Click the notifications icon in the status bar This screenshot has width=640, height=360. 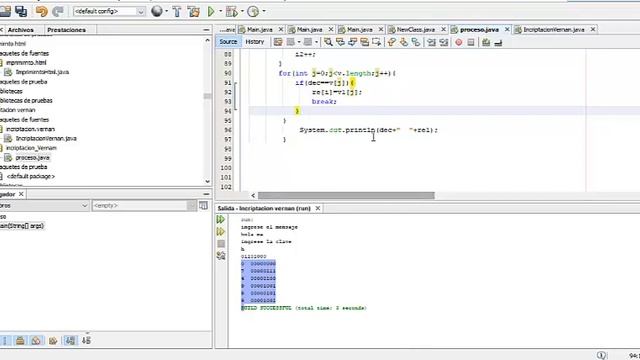602,355
